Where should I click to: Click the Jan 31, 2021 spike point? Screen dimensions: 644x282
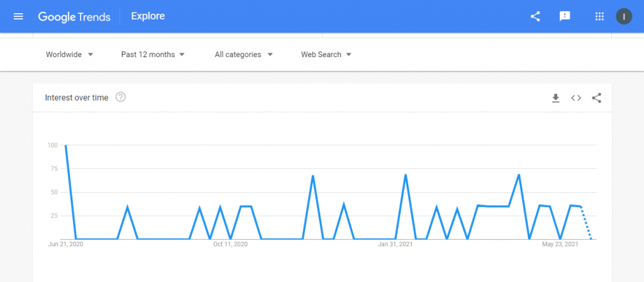[406, 175]
